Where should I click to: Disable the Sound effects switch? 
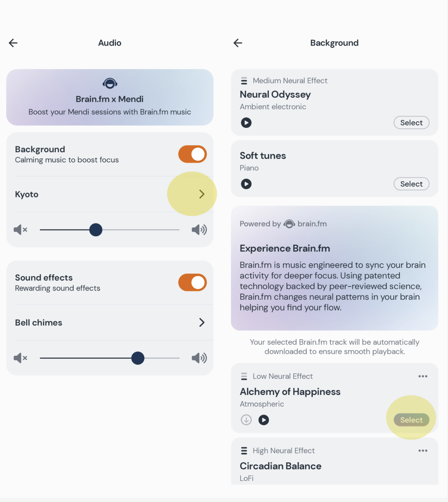pos(192,283)
